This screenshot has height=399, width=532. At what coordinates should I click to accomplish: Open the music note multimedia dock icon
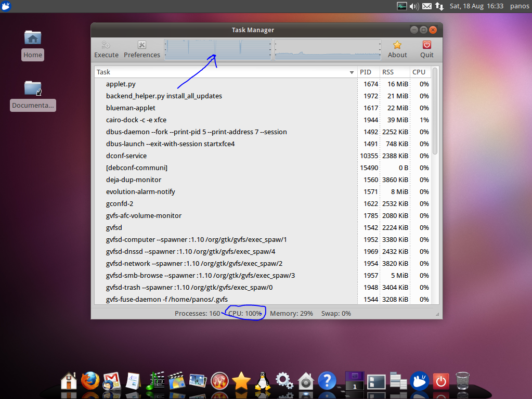pos(155,381)
